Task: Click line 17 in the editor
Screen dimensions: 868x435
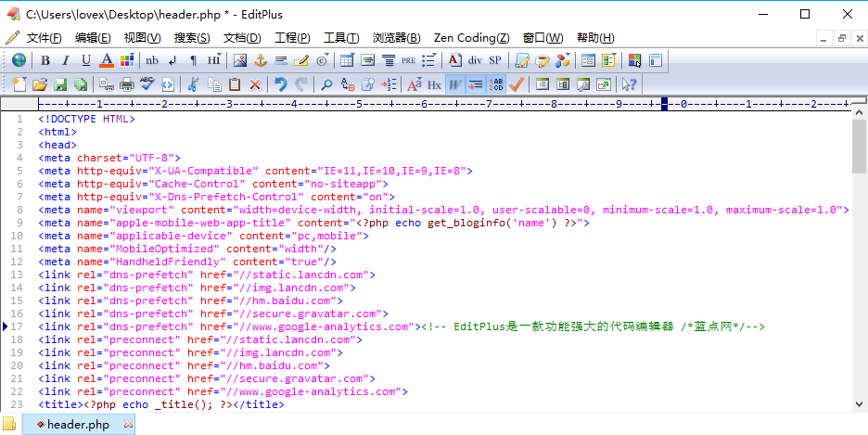Action: coord(401,327)
